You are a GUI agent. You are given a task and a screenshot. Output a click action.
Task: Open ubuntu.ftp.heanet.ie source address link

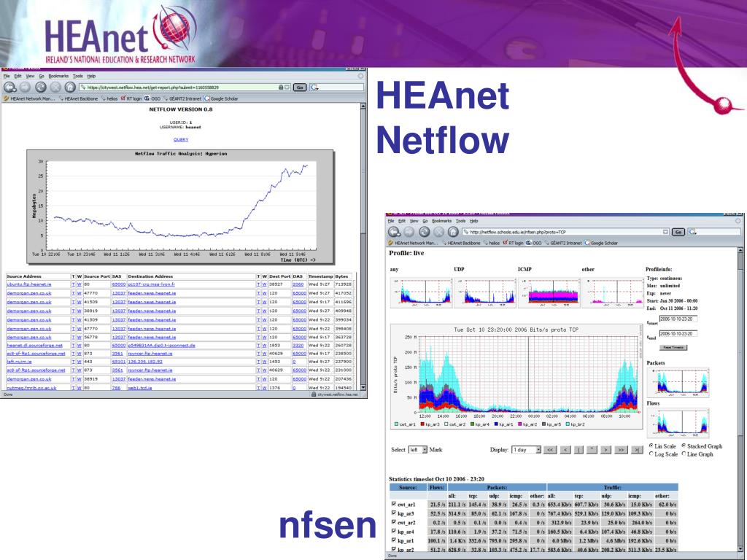[29, 284]
